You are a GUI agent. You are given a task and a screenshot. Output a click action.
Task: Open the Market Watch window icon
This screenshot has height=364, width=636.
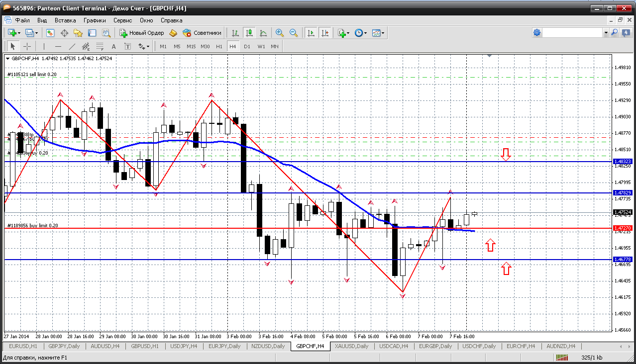[50, 33]
